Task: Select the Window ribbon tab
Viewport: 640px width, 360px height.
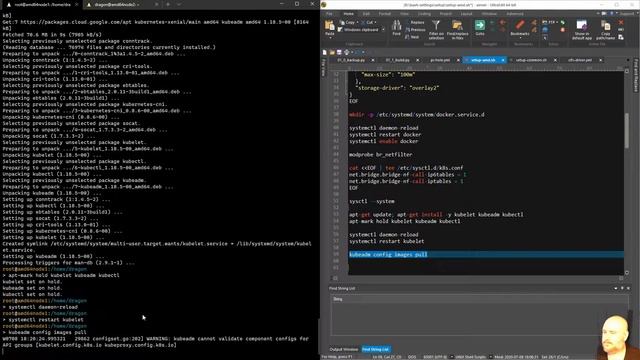Action: pos(489,14)
